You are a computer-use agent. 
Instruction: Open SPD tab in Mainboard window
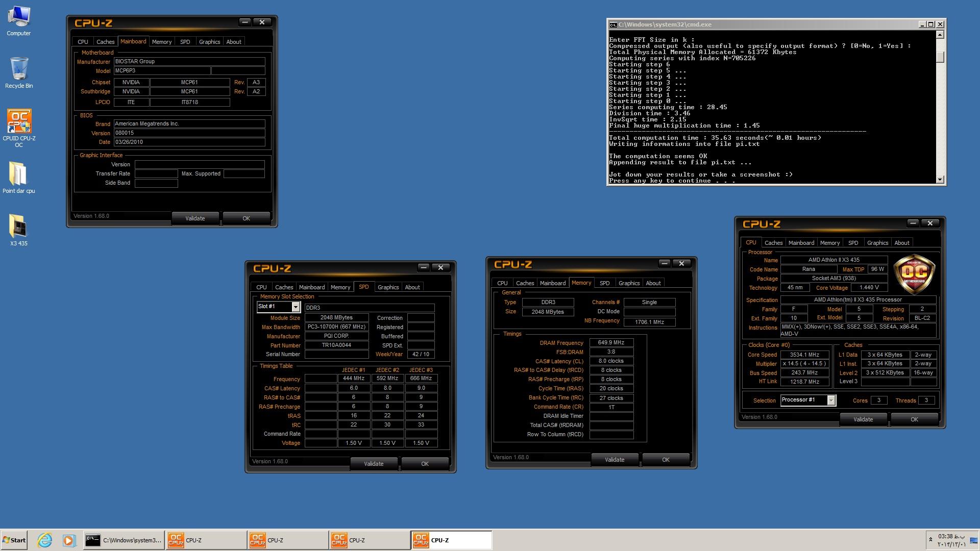click(185, 42)
